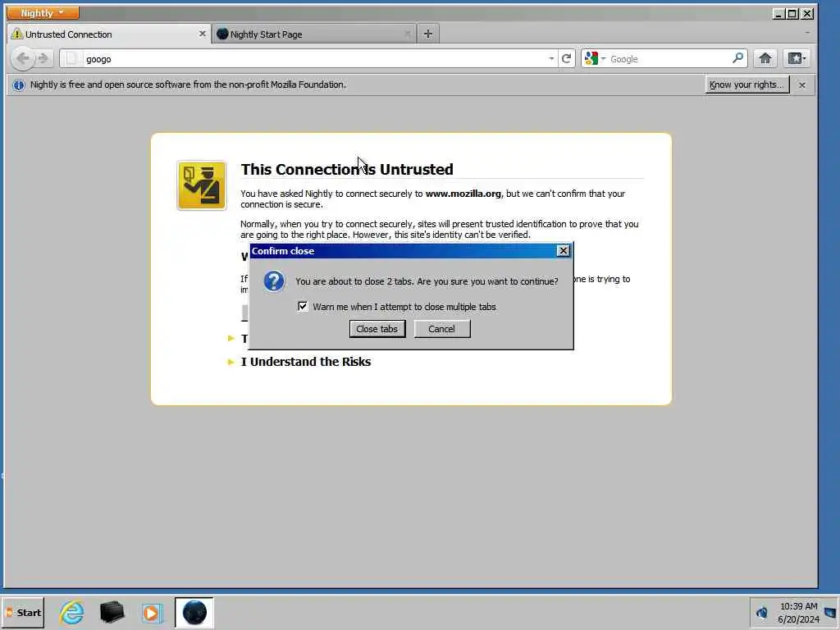Close the Confirm close dialog with X
840x630 pixels.
click(563, 251)
